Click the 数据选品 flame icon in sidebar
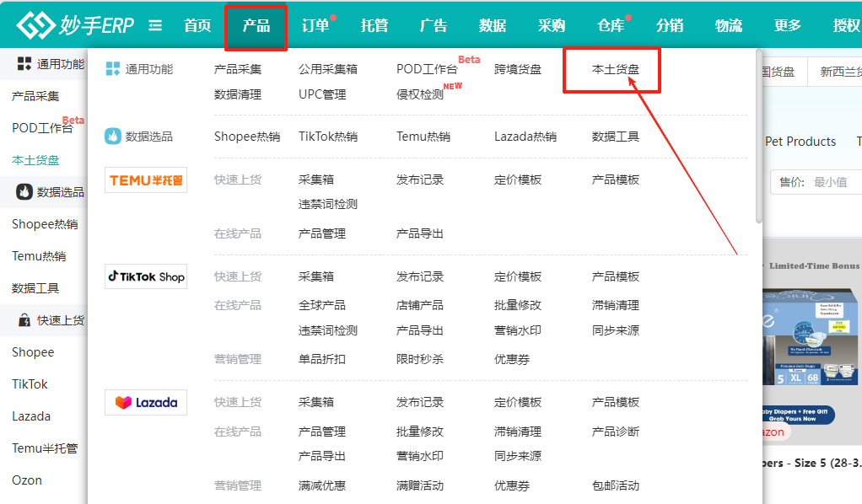The image size is (862, 504). 24,192
